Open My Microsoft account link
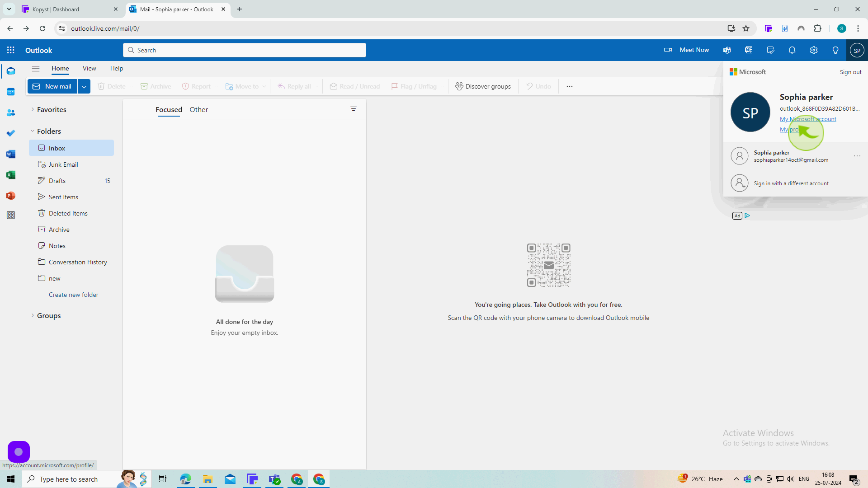This screenshot has height=488, width=868. (x=808, y=119)
